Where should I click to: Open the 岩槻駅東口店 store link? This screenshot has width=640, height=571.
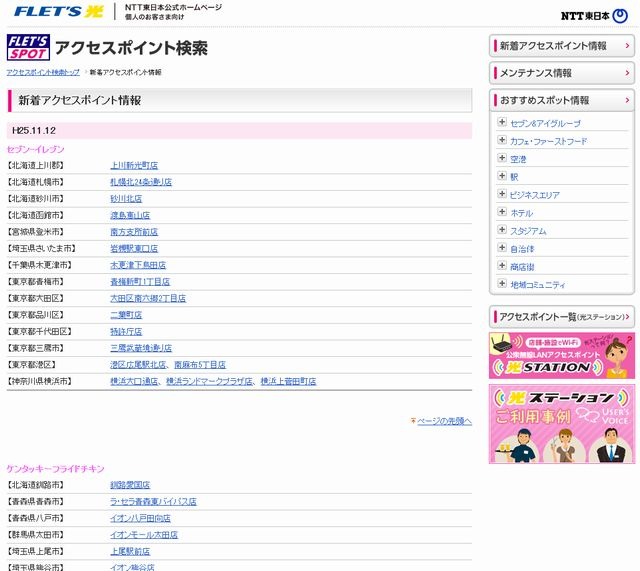click(x=134, y=249)
